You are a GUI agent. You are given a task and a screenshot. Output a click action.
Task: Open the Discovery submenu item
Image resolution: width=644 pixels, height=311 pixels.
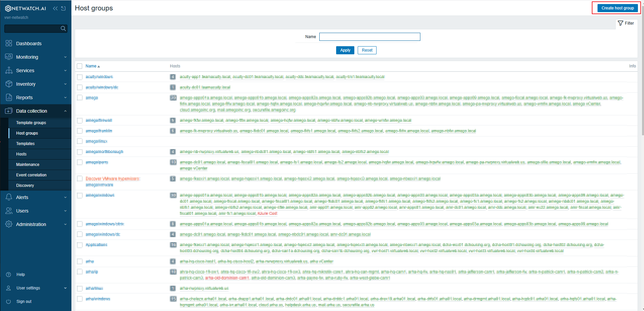tap(25, 186)
